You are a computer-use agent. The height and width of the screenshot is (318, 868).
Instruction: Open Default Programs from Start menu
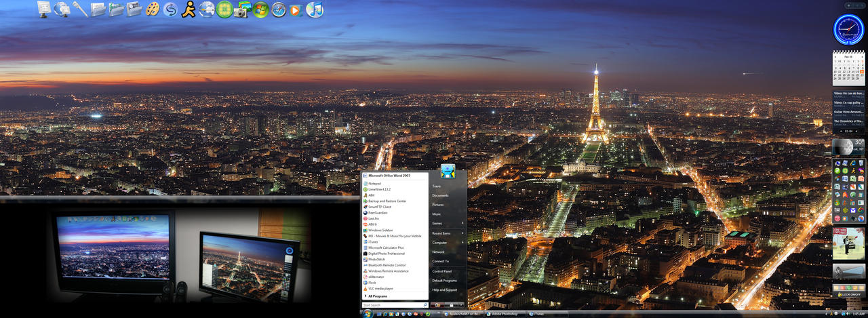click(445, 280)
